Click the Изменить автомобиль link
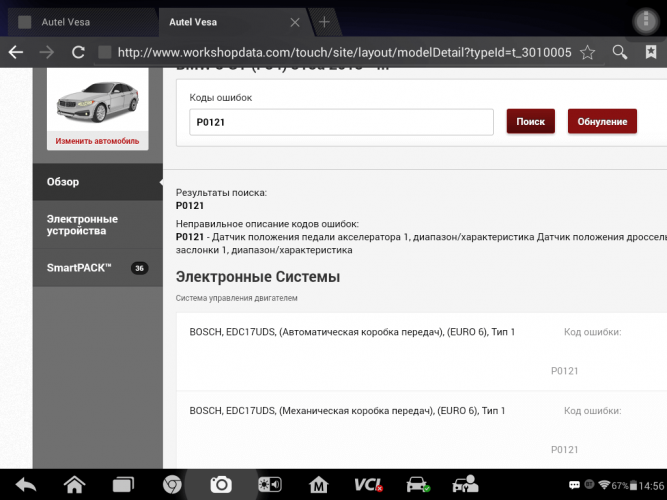This screenshot has width=667, height=500. tap(97, 141)
